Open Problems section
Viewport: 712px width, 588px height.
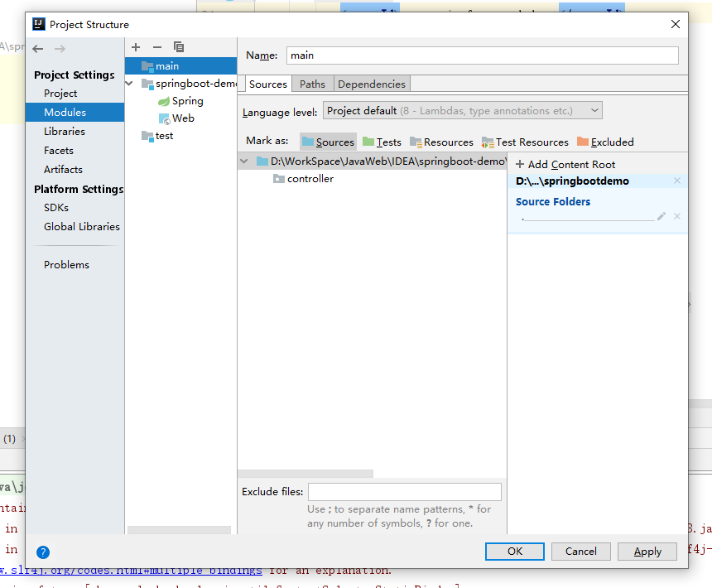coord(66,265)
